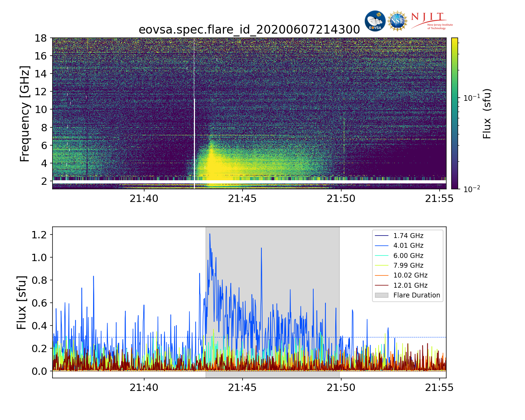Image resolution: width=525 pixels, height=420 pixels.
Task: Click the EOVSA logo
Action: (375, 21)
